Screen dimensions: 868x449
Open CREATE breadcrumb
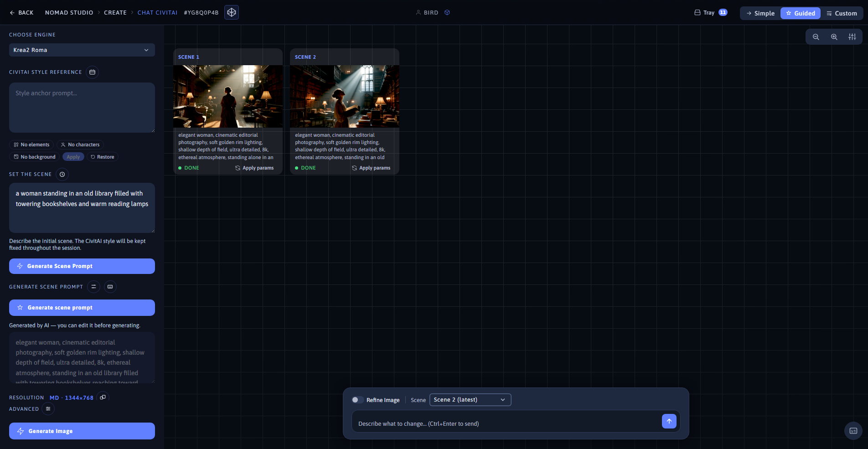[115, 13]
